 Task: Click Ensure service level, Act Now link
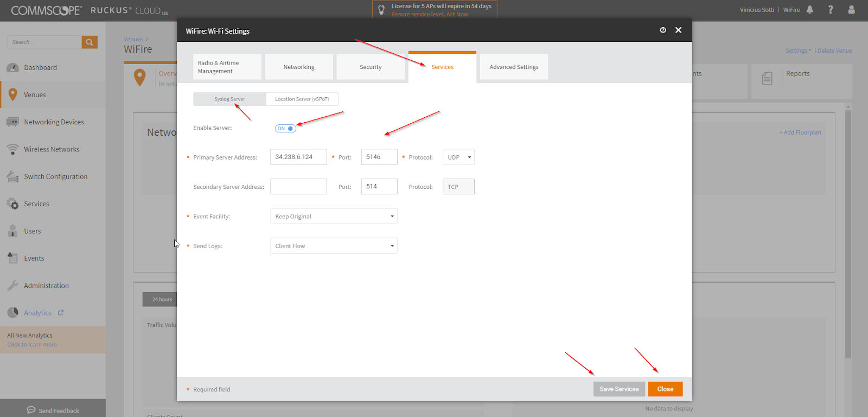coord(430,14)
